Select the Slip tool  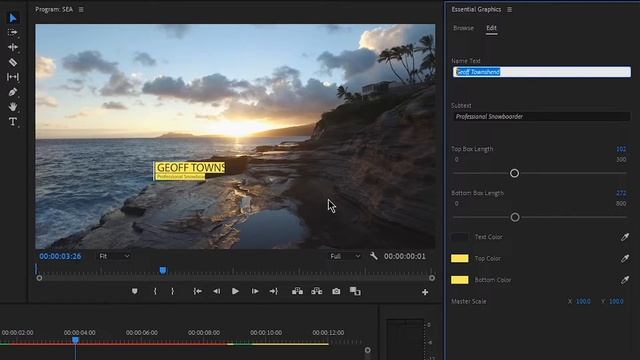[13, 77]
